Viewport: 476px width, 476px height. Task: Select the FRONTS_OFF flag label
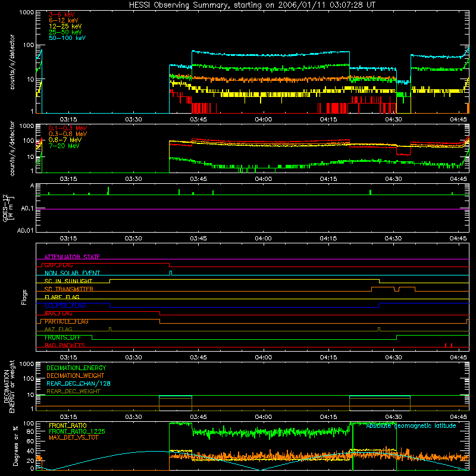tap(62, 337)
